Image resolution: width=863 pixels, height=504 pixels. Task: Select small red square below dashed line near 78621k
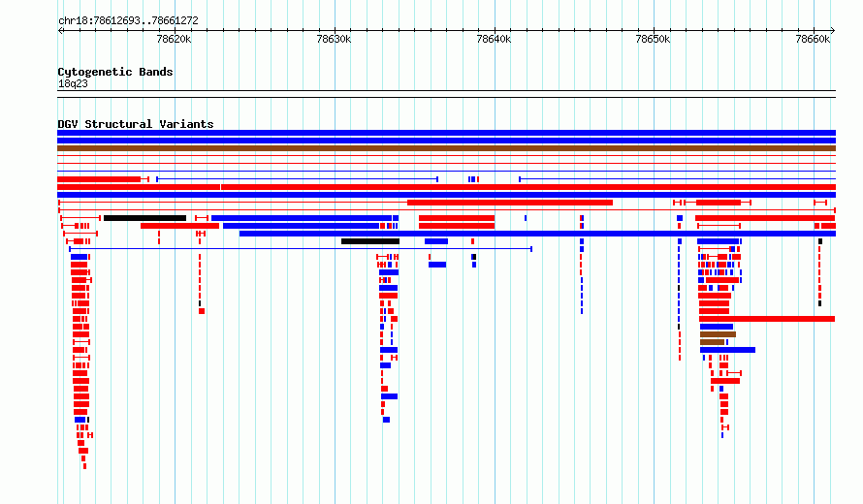click(x=202, y=311)
